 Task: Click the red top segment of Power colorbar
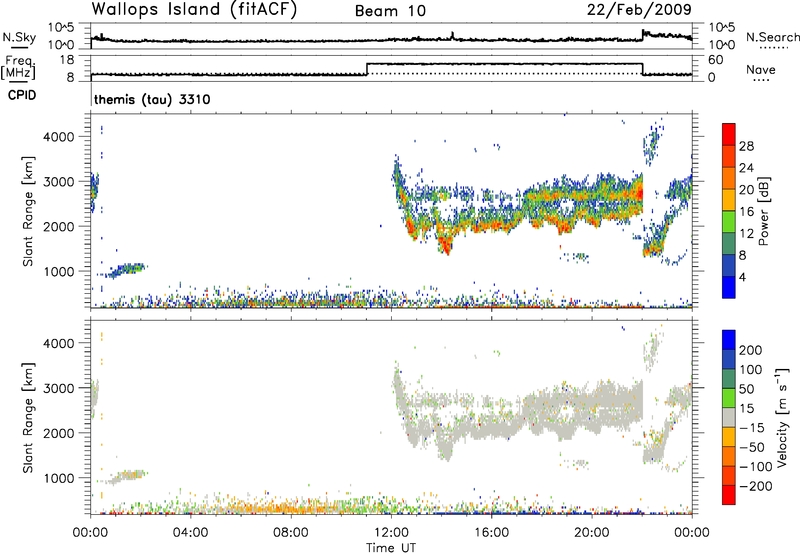click(x=729, y=134)
